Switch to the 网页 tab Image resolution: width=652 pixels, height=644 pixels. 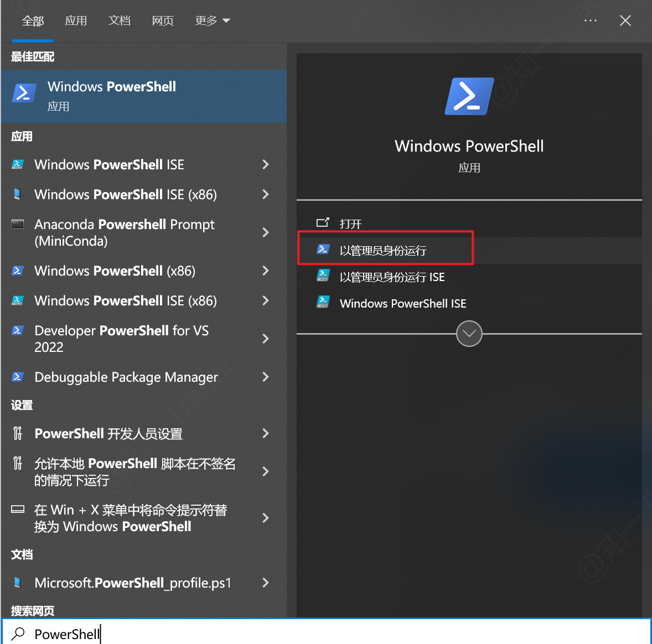(163, 20)
